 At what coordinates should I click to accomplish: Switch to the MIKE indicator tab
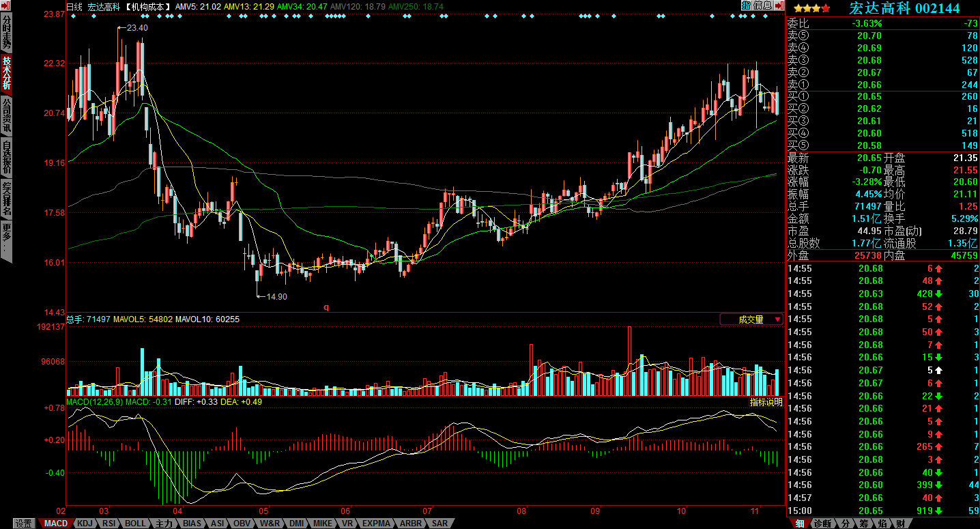click(x=323, y=524)
